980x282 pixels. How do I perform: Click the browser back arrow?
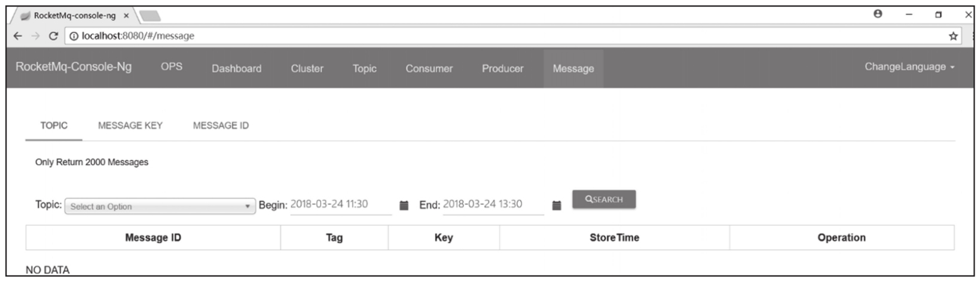pyautogui.click(x=17, y=36)
